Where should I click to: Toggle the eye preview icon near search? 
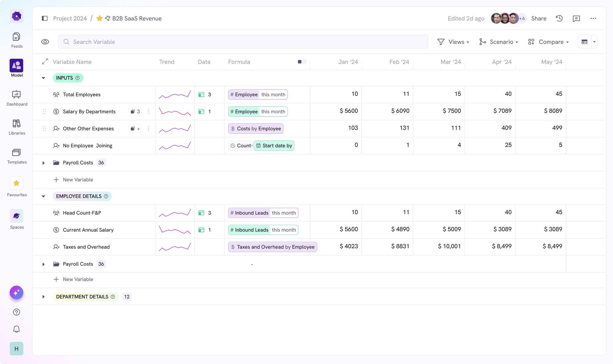click(x=45, y=42)
